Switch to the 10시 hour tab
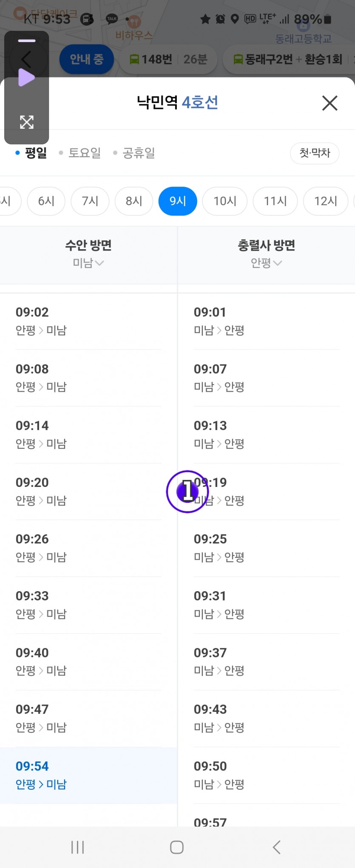This screenshot has height=868, width=355. 225,201
